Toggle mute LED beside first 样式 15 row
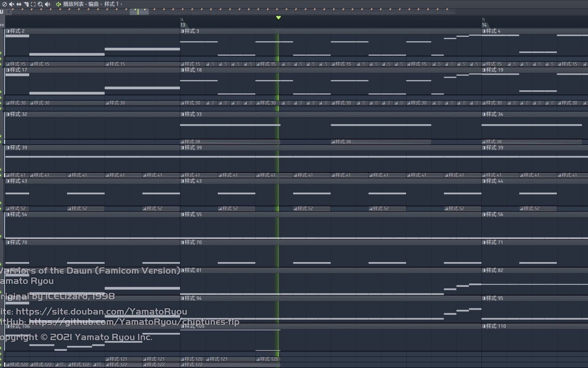 click(x=1, y=64)
